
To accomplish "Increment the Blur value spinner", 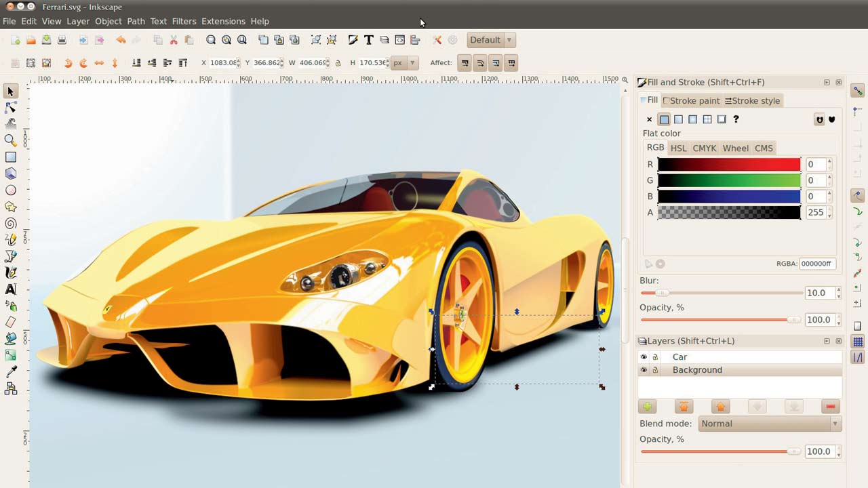I will pos(838,290).
